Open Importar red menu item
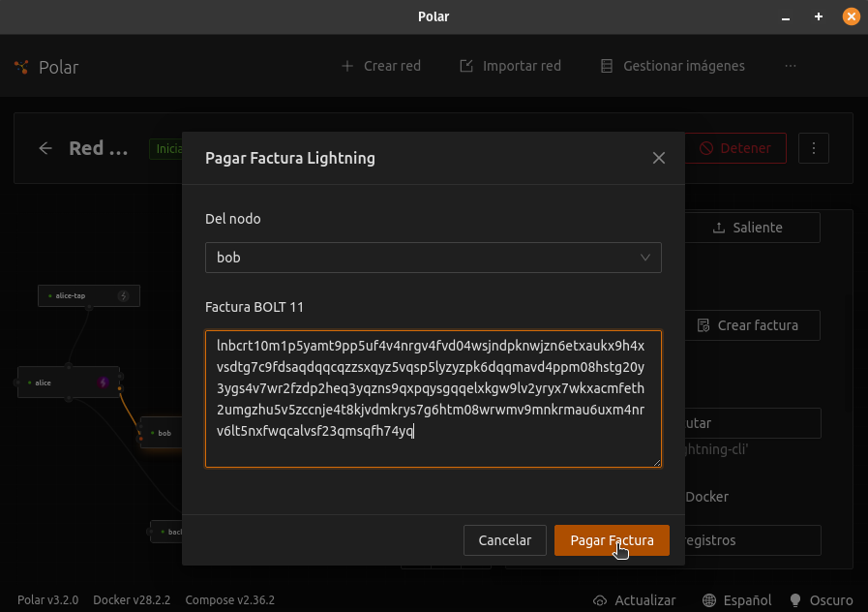This screenshot has width=868, height=612. coord(510,66)
